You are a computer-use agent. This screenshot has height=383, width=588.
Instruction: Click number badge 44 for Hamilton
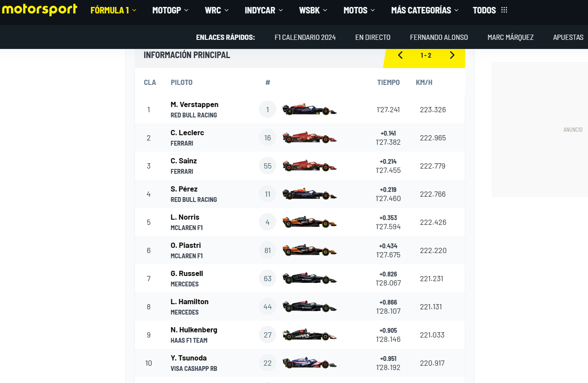(268, 307)
